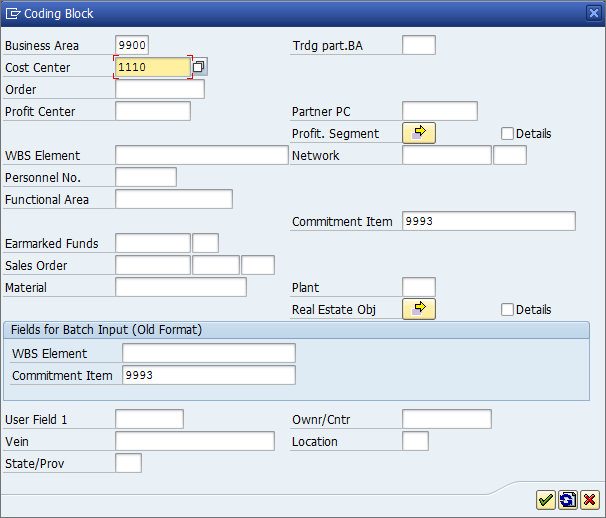Click Batch Input WBS Element field
Image resolution: width=606 pixels, height=518 pixels.
point(209,353)
